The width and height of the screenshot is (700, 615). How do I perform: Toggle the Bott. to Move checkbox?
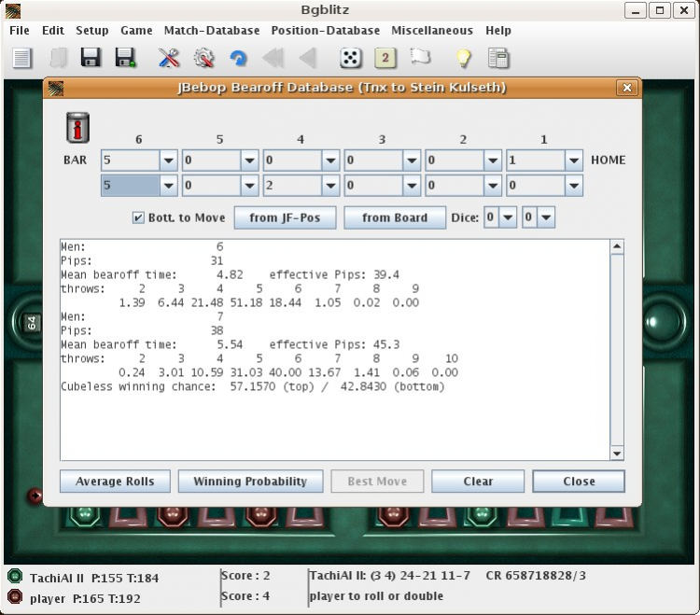point(138,217)
